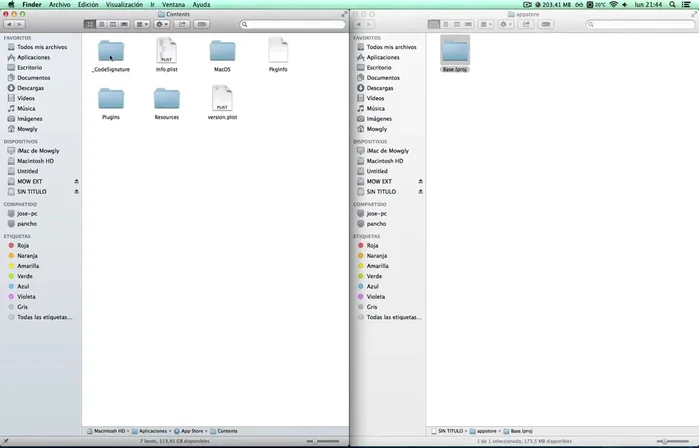Select the version.plist file

222,98
